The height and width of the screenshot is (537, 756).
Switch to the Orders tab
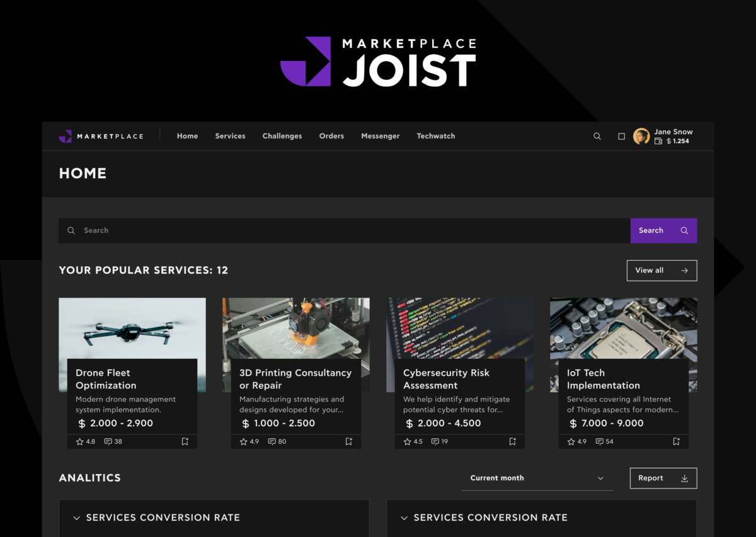point(331,136)
